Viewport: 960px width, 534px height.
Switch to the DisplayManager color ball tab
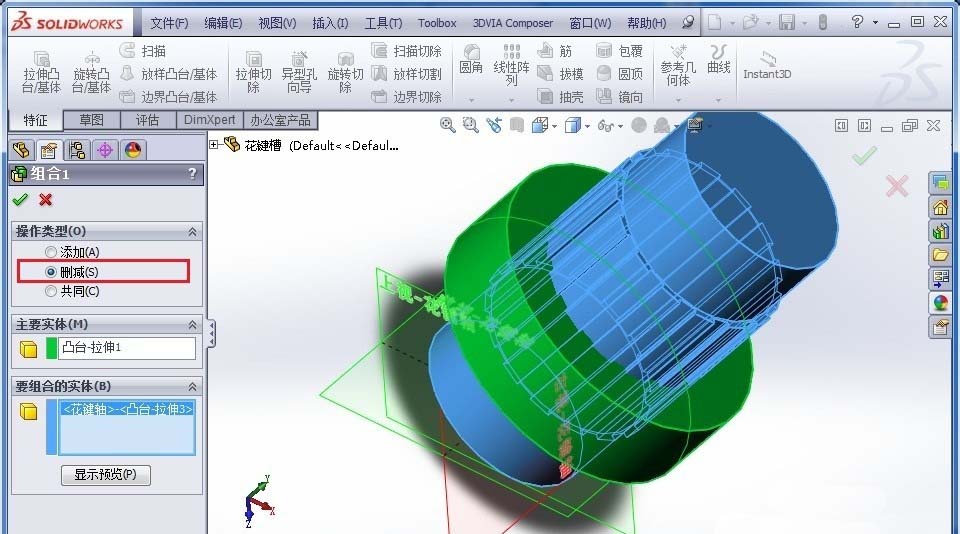(x=132, y=150)
